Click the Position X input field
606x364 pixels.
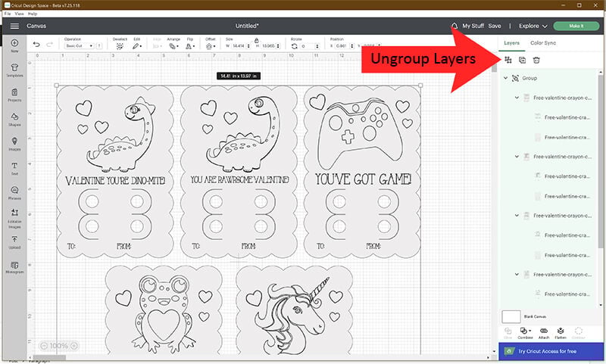342,46
